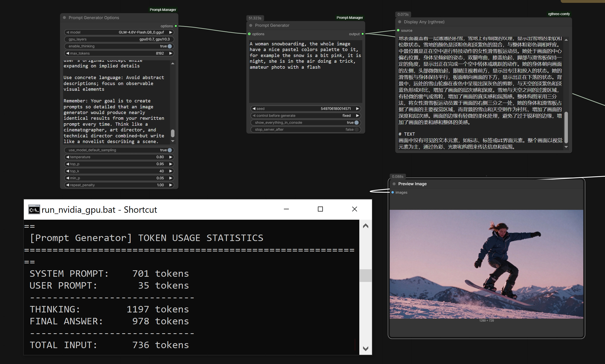Image resolution: width=605 pixels, height=364 pixels.
Task: Toggle show_everything_in_console switch
Action: pyautogui.click(x=356, y=122)
